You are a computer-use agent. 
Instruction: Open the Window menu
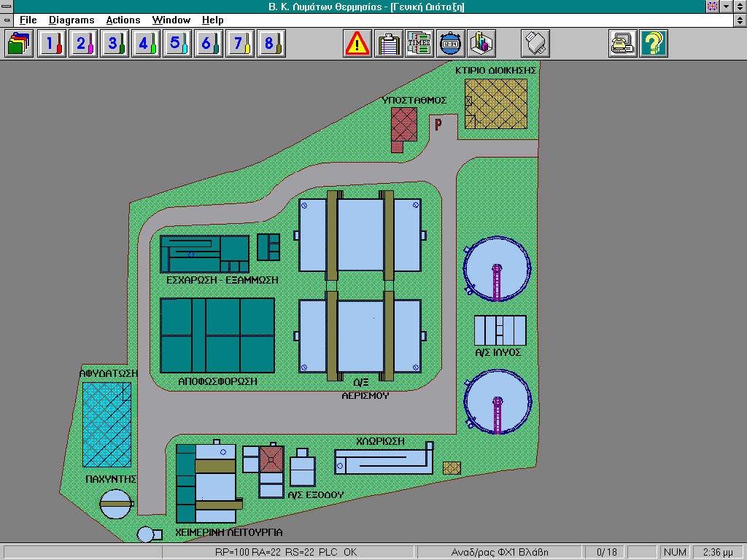[x=171, y=20]
